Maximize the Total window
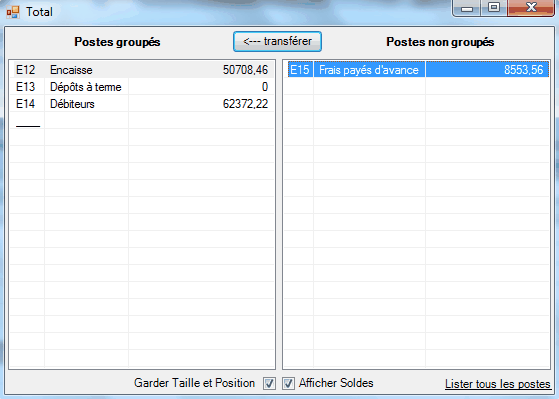 pos(494,8)
